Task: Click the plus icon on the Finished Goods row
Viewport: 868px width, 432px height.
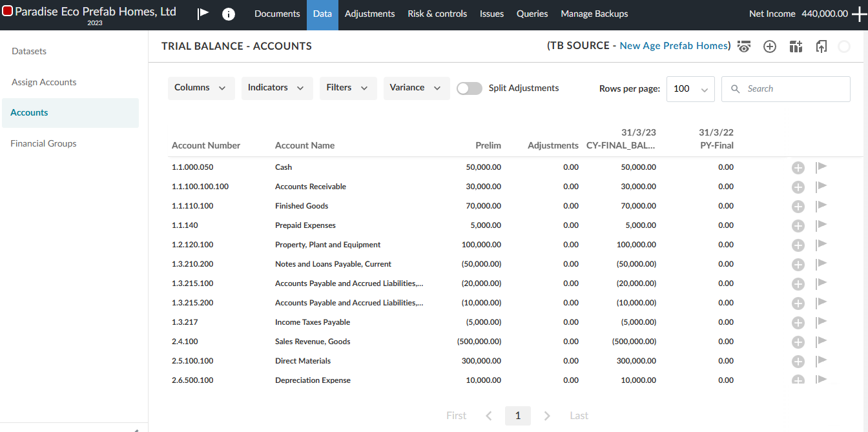Action: coord(798,206)
